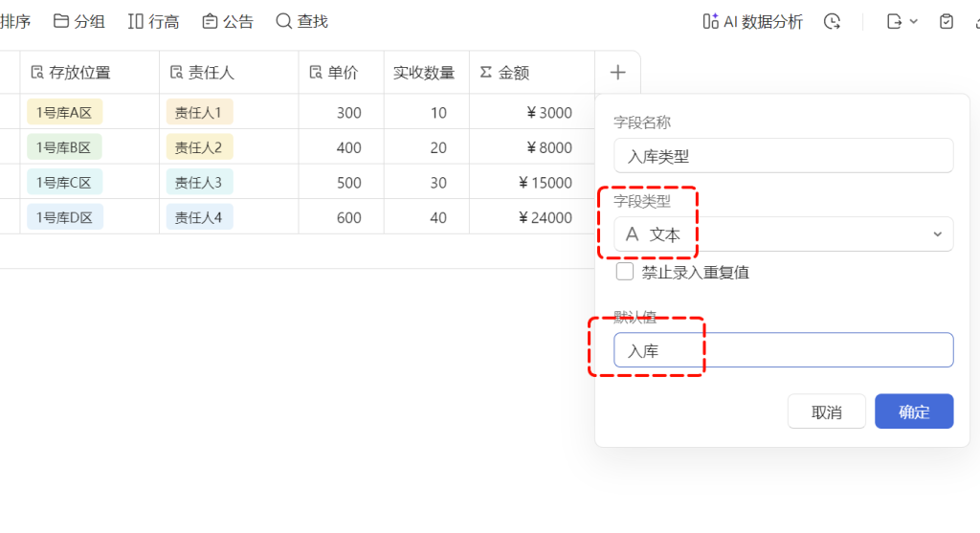
Task: Click the 责任人2 tag
Action: click(199, 147)
